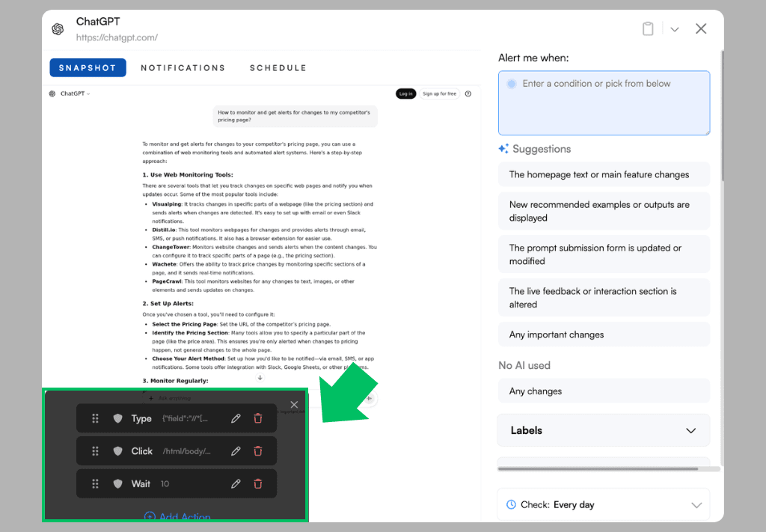
Task: Switch to the Schedule tab
Action: (x=278, y=68)
